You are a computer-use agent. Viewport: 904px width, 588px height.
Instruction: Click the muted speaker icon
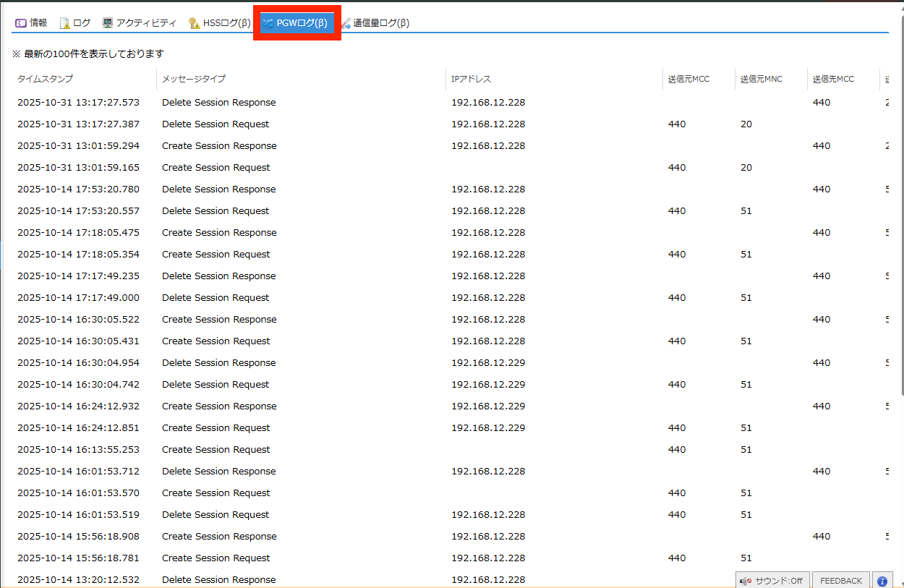(x=746, y=581)
